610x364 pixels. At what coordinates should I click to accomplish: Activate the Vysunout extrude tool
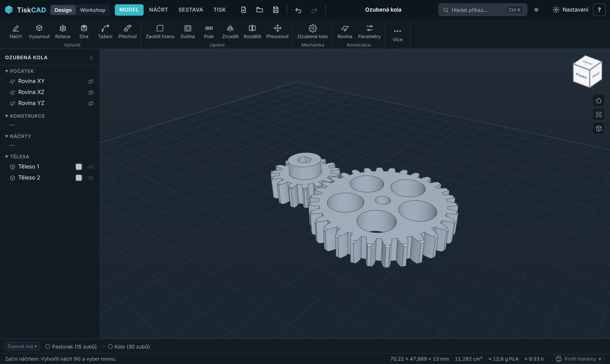point(39,32)
